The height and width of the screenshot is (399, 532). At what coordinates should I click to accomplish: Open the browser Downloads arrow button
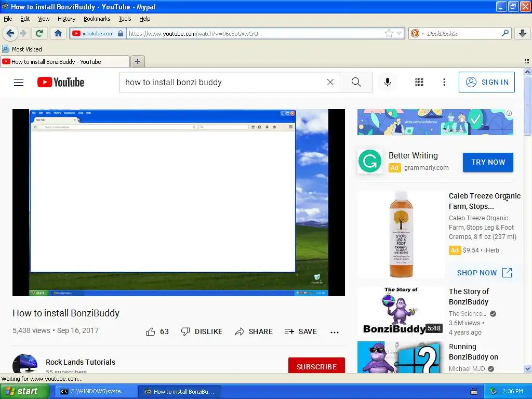523,33
